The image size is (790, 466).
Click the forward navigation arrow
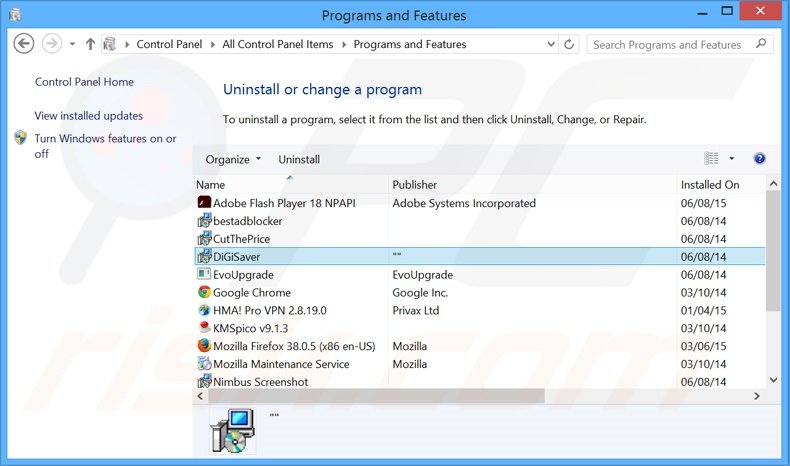(51, 44)
